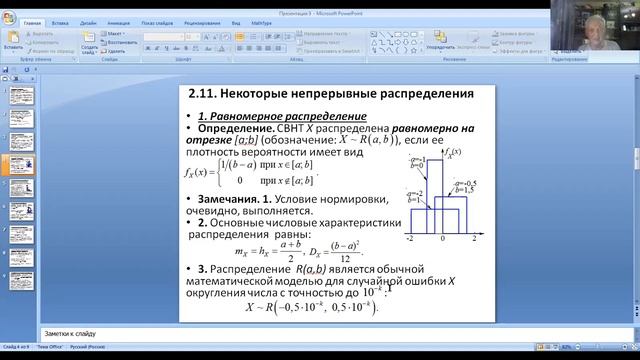Select the rectangle shape in gallery

click(398, 35)
